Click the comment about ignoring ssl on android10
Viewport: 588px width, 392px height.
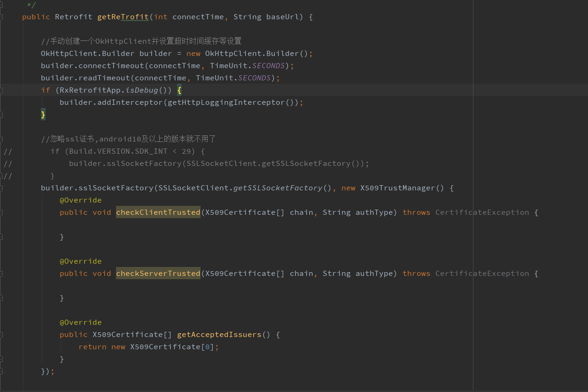(x=128, y=139)
